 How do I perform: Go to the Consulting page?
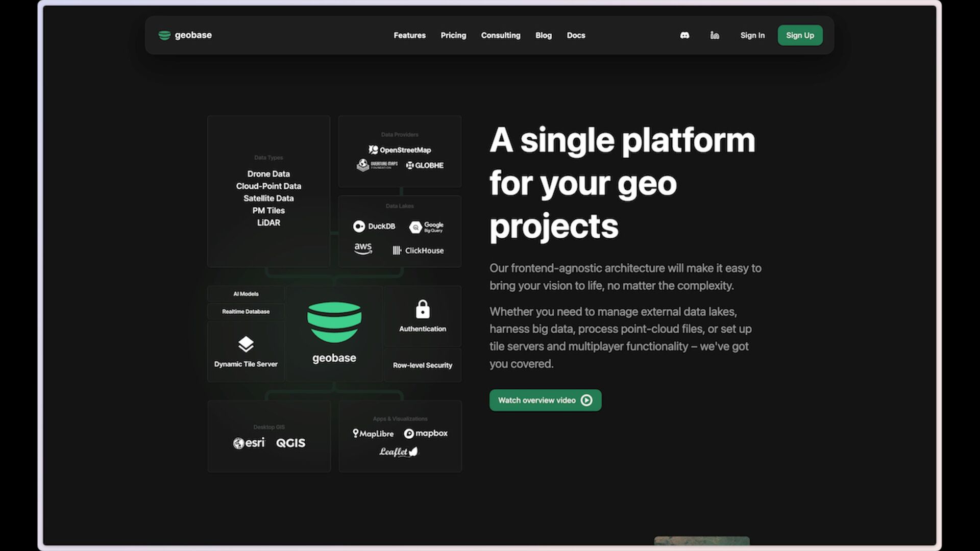[501, 35]
